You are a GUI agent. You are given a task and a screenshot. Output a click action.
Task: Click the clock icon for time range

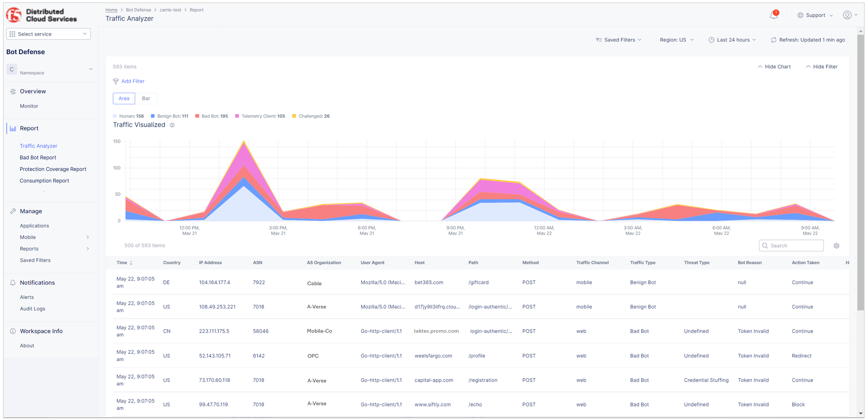click(711, 40)
